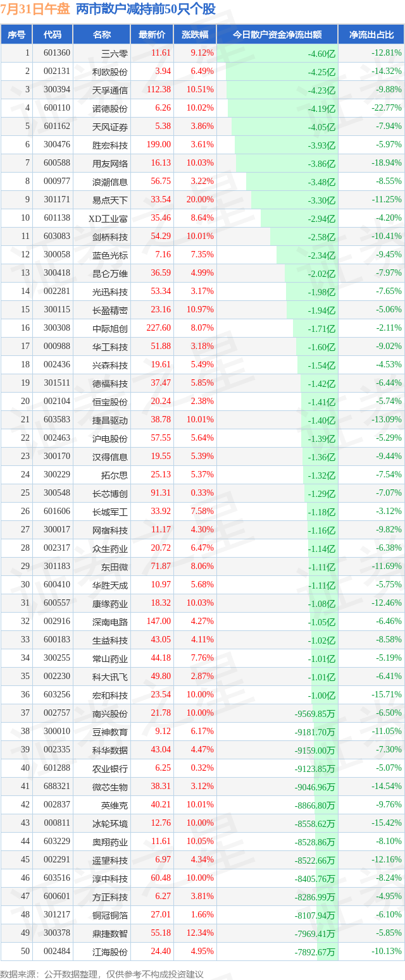Click the 最新价 column header

(152, 35)
